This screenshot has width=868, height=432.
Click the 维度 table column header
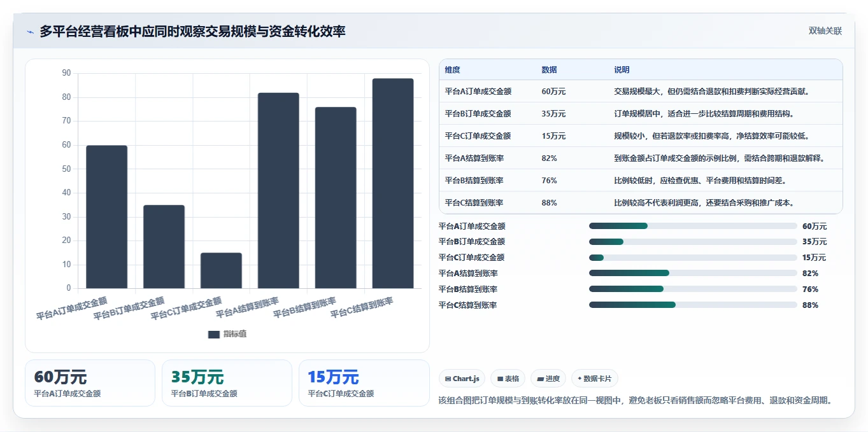pyautogui.click(x=452, y=70)
